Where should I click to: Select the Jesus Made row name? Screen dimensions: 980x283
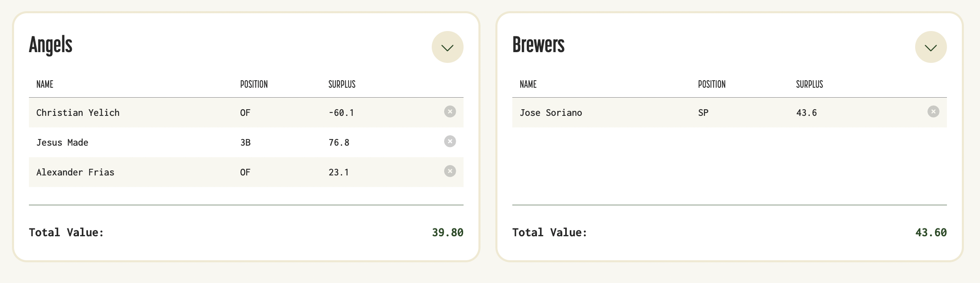(x=62, y=142)
